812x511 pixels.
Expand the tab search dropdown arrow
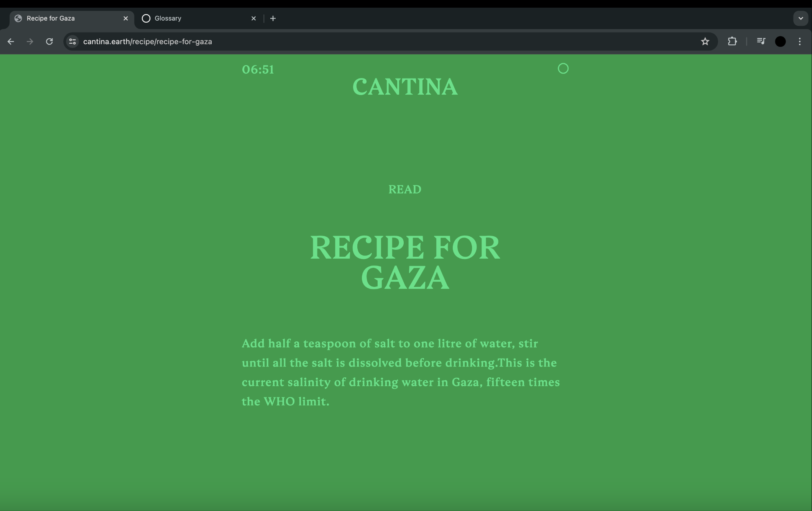800,18
